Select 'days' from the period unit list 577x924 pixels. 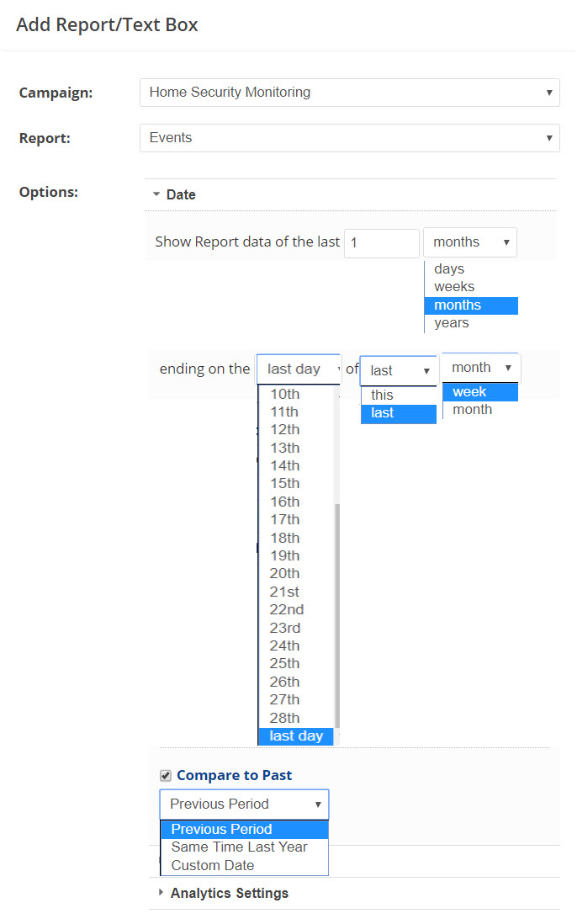click(449, 269)
